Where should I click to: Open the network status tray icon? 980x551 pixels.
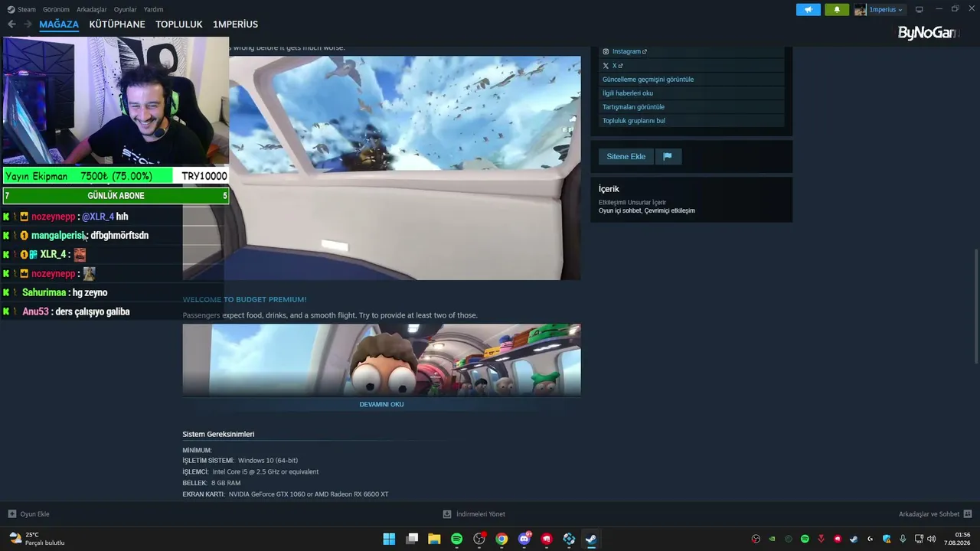click(x=919, y=539)
